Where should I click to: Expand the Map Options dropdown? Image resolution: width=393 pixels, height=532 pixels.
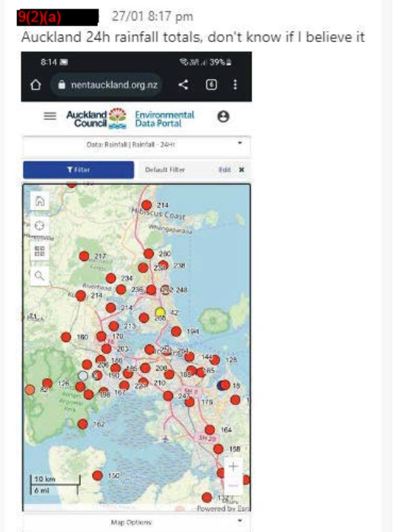pos(137,522)
